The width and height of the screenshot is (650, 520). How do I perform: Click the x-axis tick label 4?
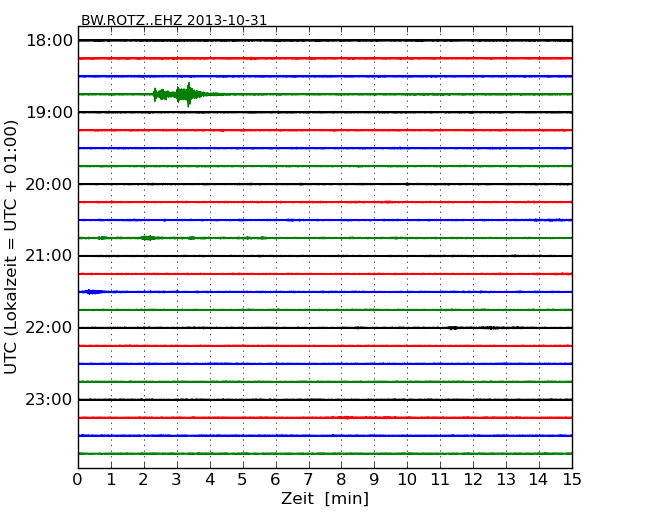click(x=210, y=479)
